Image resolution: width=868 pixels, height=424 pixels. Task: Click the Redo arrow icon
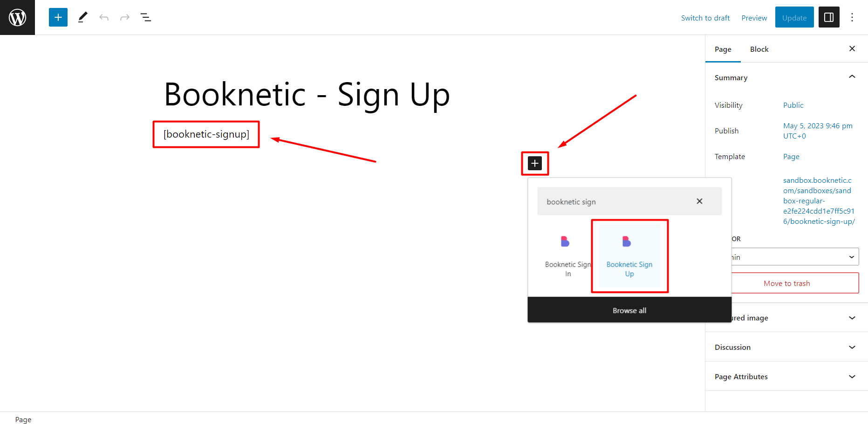124,17
